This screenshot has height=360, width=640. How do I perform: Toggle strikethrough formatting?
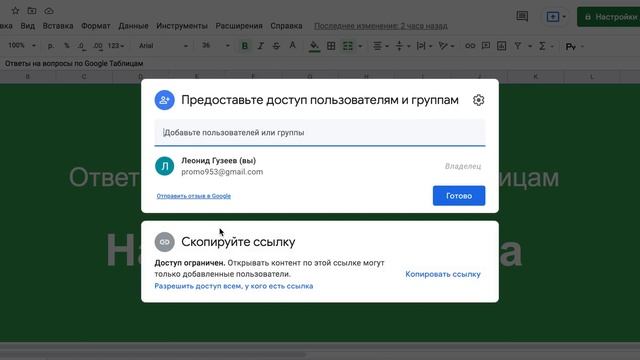(x=276, y=46)
